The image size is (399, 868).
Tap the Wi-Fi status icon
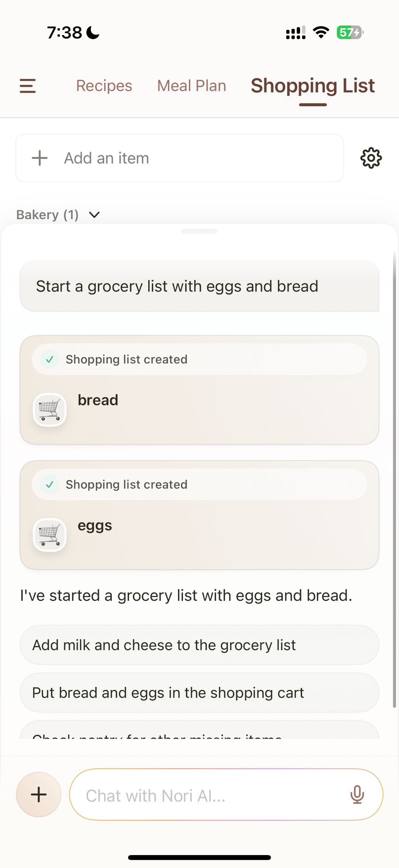[321, 33]
